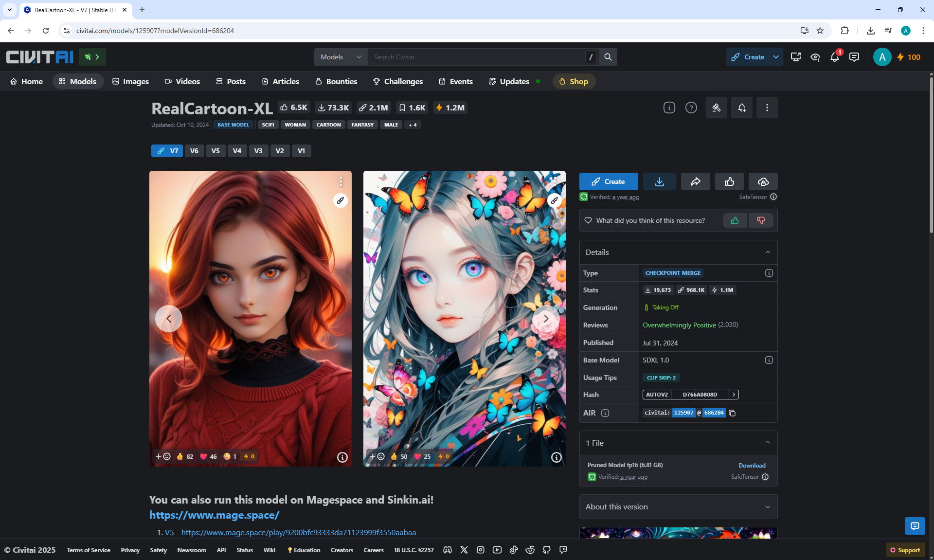
Task: Toggle thumbs-up on resource review prompt
Action: pyautogui.click(x=735, y=220)
